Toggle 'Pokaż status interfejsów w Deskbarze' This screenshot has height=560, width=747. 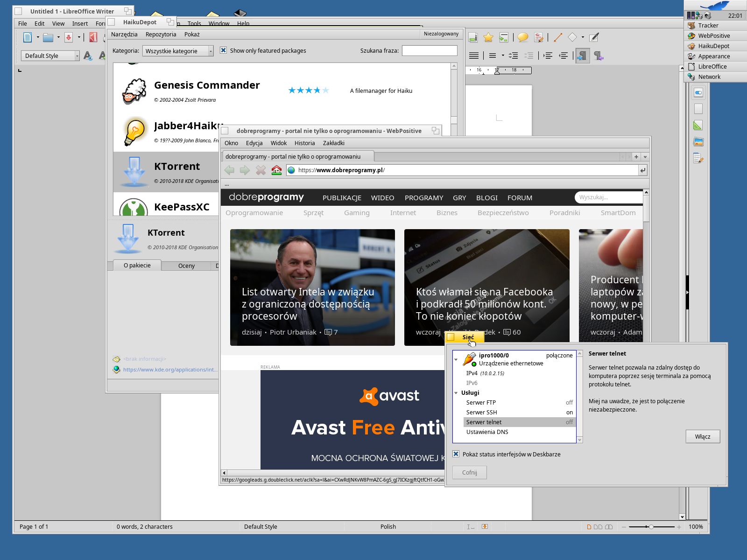click(455, 454)
